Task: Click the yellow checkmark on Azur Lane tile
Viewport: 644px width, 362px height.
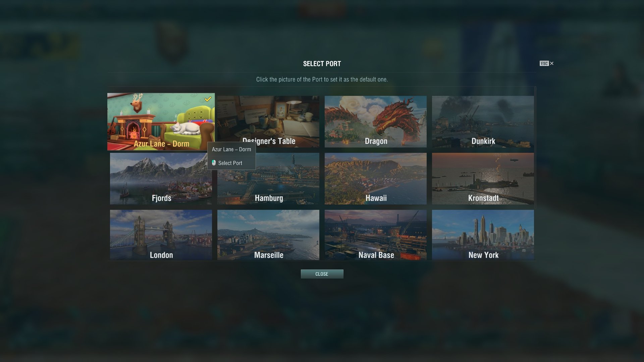Action: 208,99
